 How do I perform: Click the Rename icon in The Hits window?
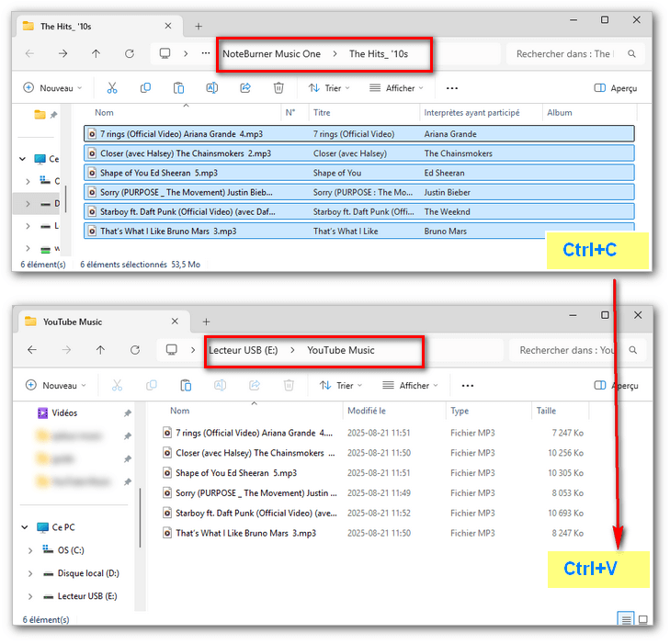pos(212,88)
